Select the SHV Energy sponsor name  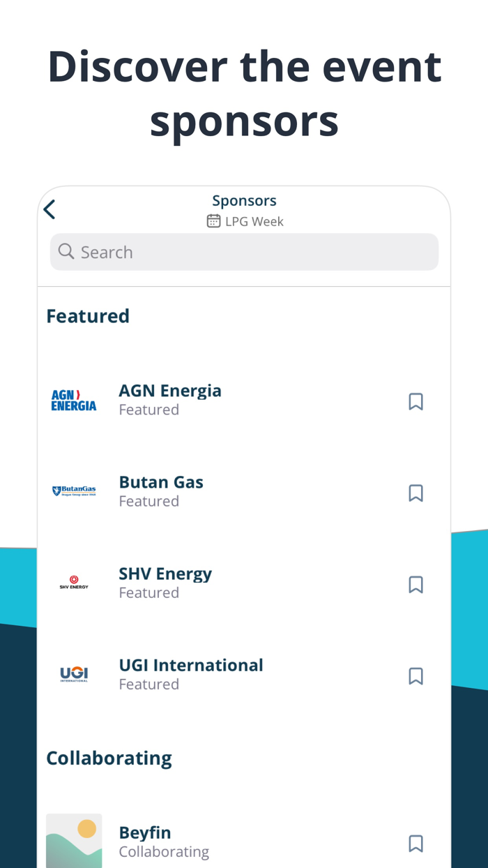pos(165,573)
